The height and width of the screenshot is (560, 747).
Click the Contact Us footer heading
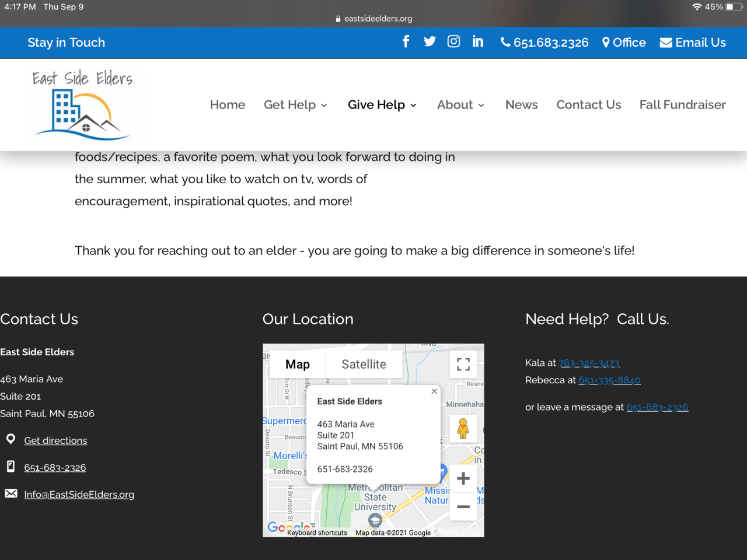pyautogui.click(x=39, y=319)
